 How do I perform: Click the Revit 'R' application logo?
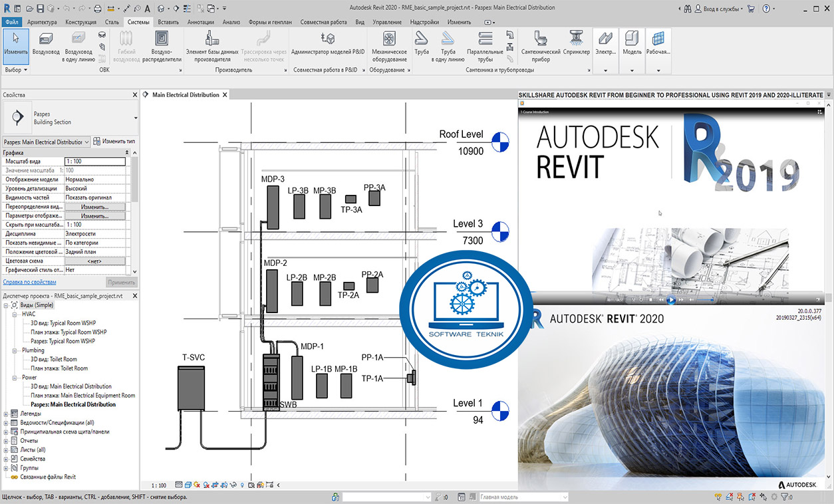click(7, 9)
